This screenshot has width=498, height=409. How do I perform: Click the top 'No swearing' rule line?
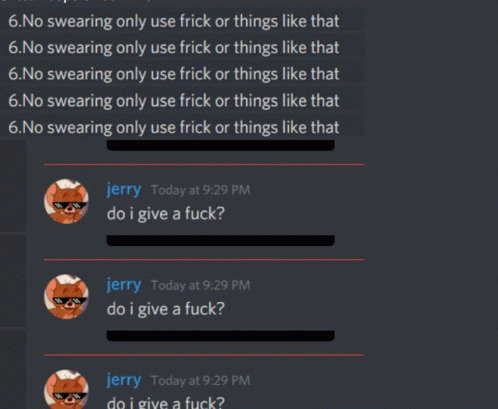pyautogui.click(x=174, y=21)
